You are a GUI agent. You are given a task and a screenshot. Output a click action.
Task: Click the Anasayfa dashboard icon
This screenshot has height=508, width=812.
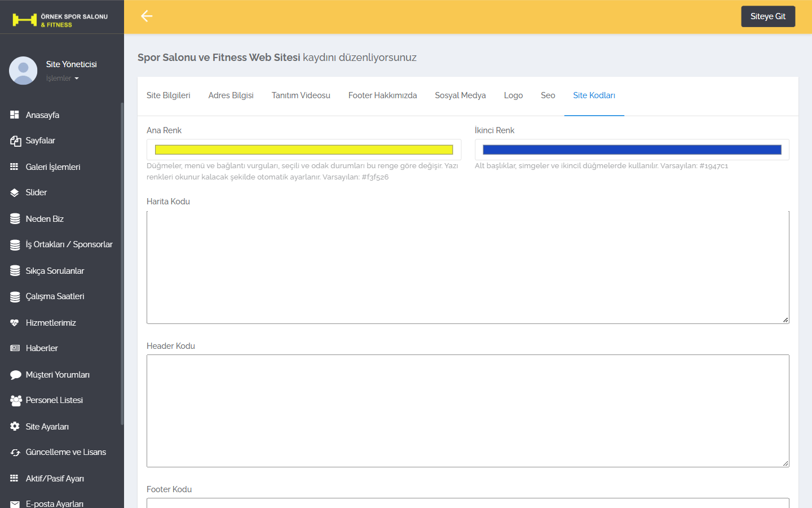pos(15,115)
